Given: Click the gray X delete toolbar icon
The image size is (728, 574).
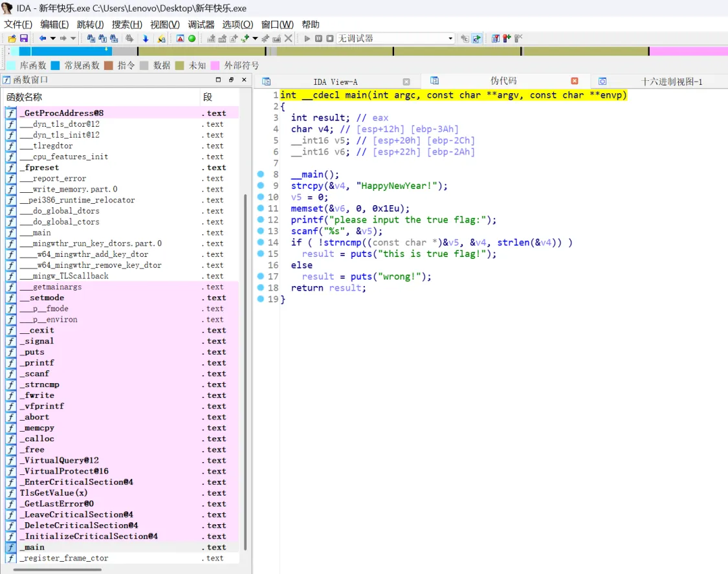Looking at the screenshot, I should click(289, 39).
